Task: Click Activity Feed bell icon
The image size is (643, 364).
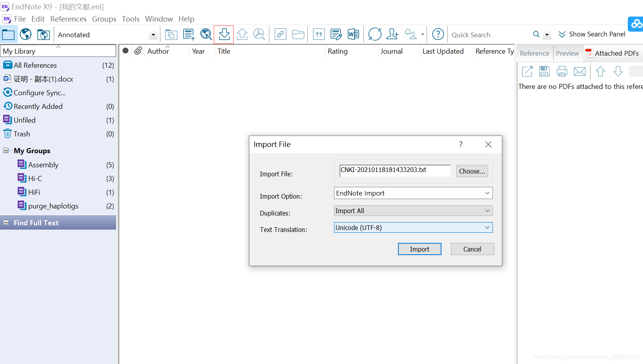Action: 411,34
